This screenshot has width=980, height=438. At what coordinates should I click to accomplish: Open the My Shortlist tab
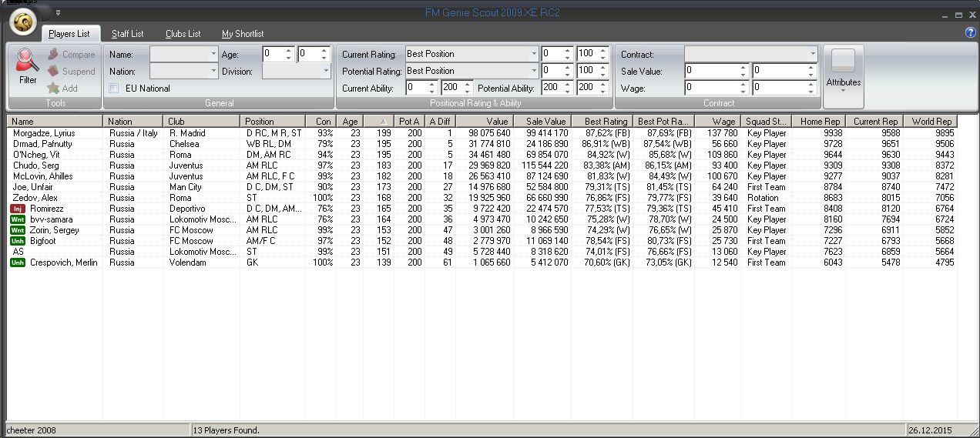coord(243,34)
